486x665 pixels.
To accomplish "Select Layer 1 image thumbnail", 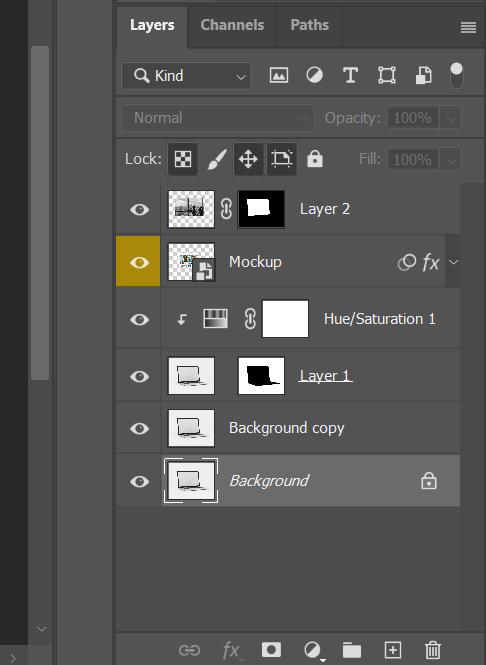I will click(191, 376).
